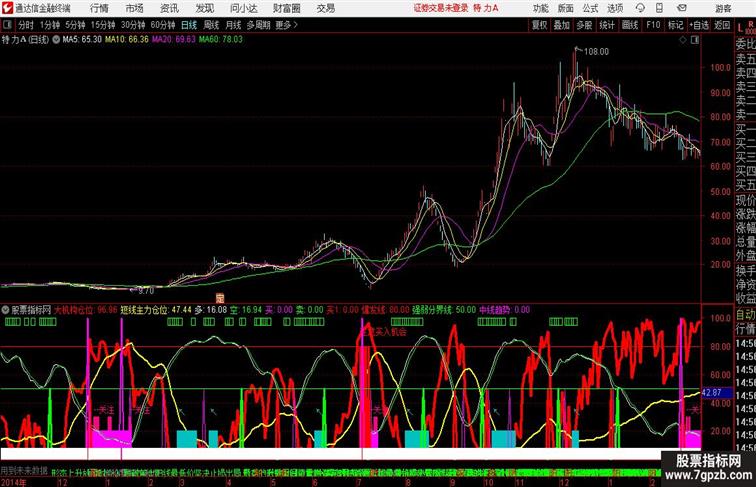Expand the 更多 periods list
This screenshot has width=756, height=487.
[286, 25]
